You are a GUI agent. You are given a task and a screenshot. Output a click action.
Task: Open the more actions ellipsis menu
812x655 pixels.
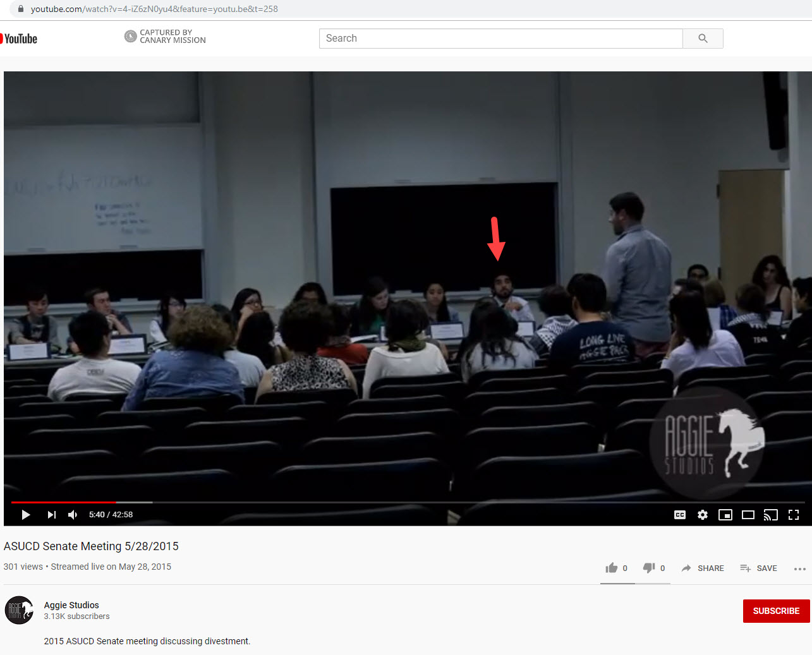pyautogui.click(x=799, y=568)
